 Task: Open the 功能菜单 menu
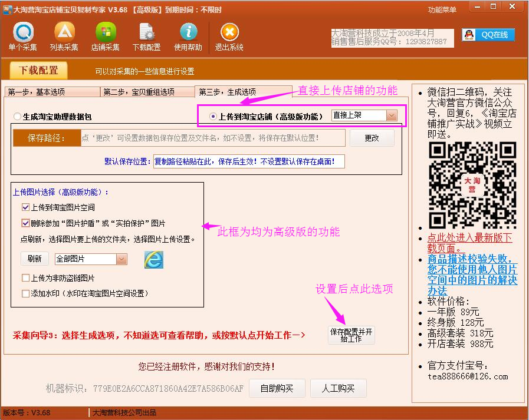[442, 10]
